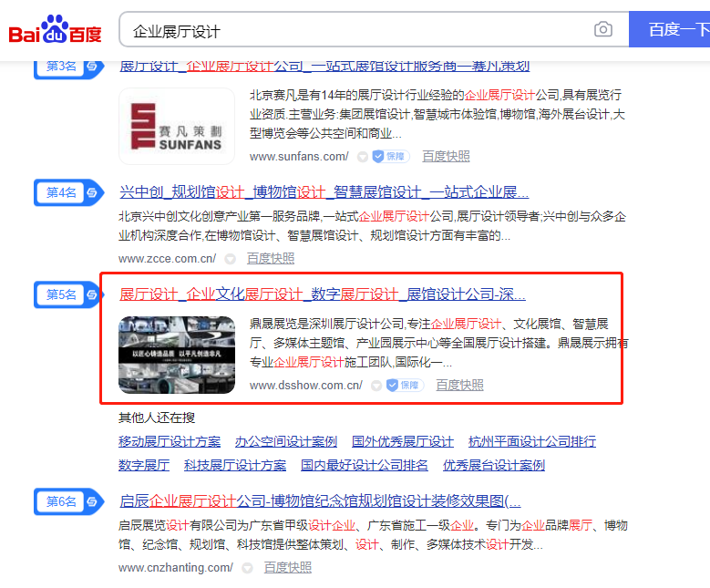Viewport: 710px width, 588px height.
Task: Click the 第3名 rank badge icon
Action: pyautogui.click(x=69, y=67)
